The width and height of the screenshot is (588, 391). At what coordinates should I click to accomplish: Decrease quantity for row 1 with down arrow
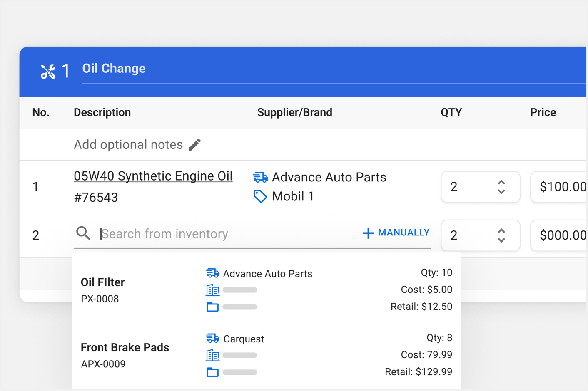501,191
